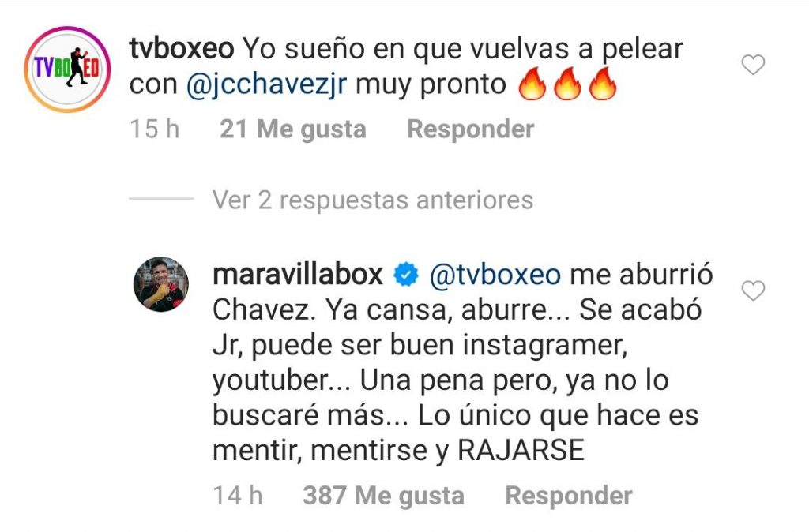The image size is (809, 532).
Task: Open the maravillabox username link
Action: tap(298, 274)
